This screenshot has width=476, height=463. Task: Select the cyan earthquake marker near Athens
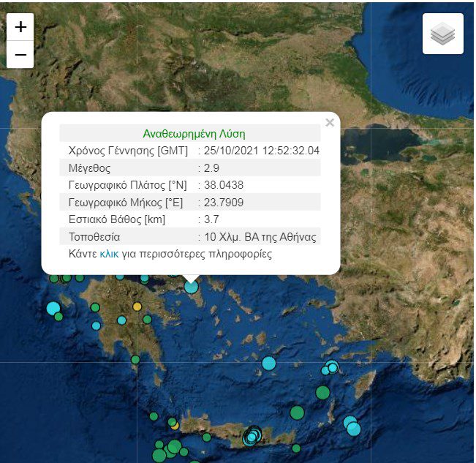[x=192, y=287]
